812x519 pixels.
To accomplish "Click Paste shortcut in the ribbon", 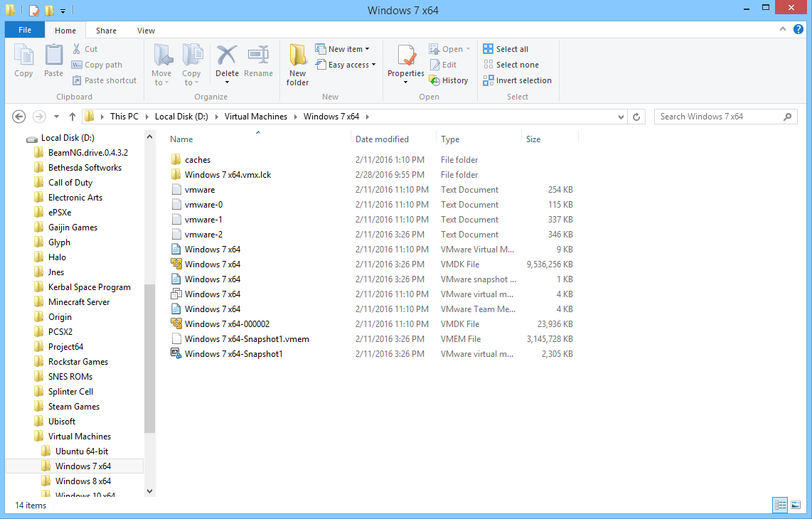I will pyautogui.click(x=104, y=80).
